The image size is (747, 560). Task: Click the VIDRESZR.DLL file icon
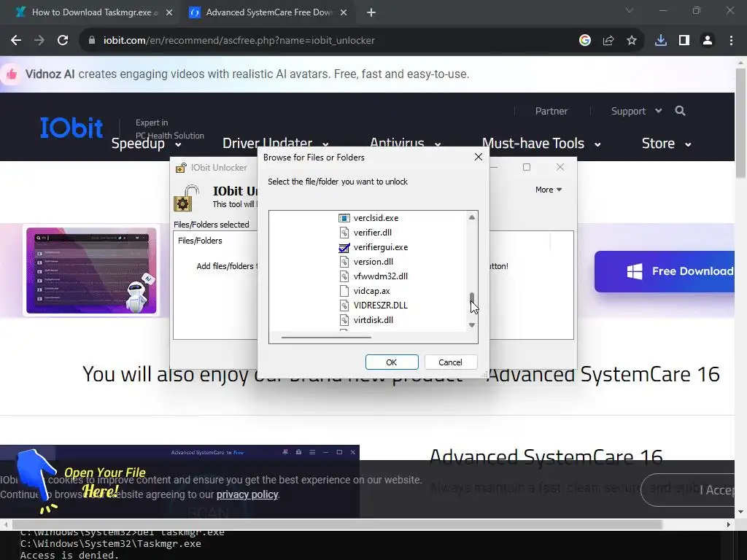click(344, 306)
